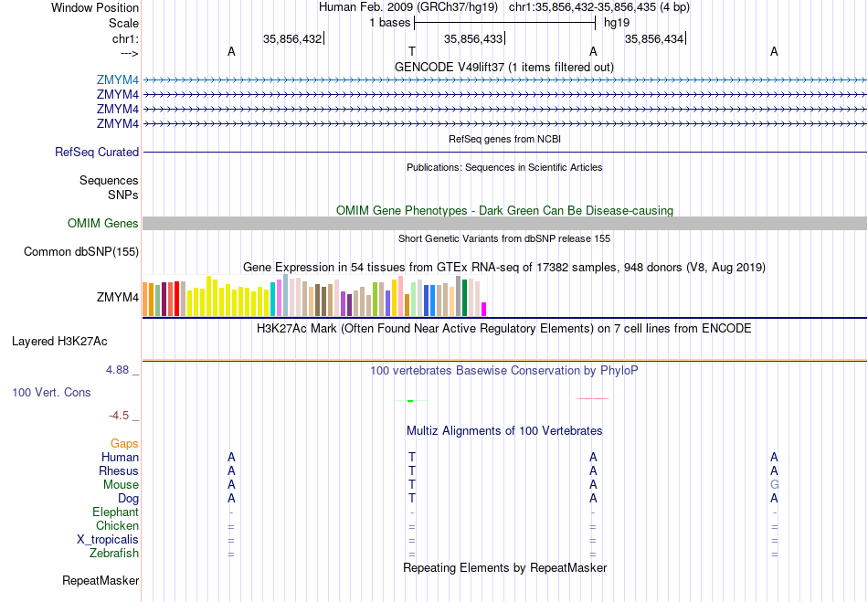This screenshot has height=602, width=868.
Task: Click the magenta bar in GTEx expression chart
Action: (x=484, y=310)
